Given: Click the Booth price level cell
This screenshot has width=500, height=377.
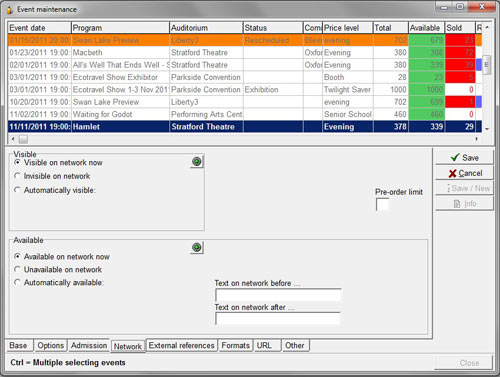Looking at the screenshot, I should tap(348, 77).
